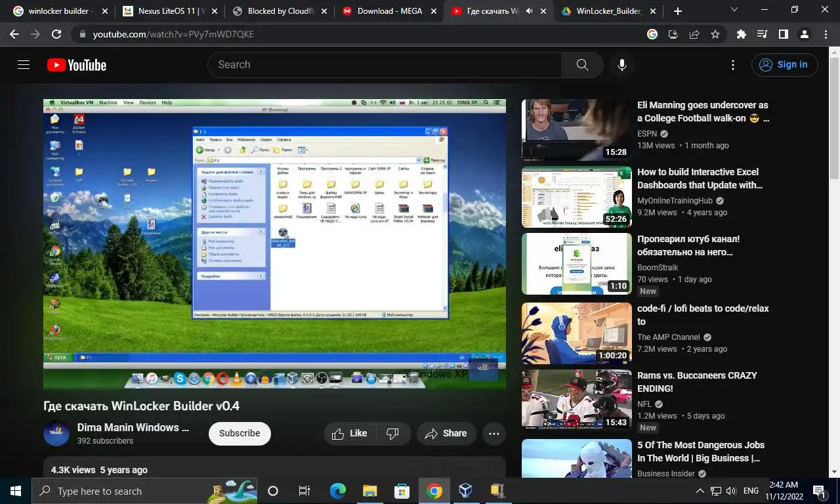Image resolution: width=840 pixels, height=504 pixels.
Task: Open the notification center icon
Action: 819,491
